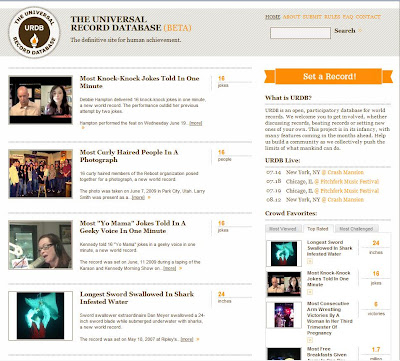
Task: Click small plus icon under sidebar Longest Sword entry
Action: click(310, 261)
